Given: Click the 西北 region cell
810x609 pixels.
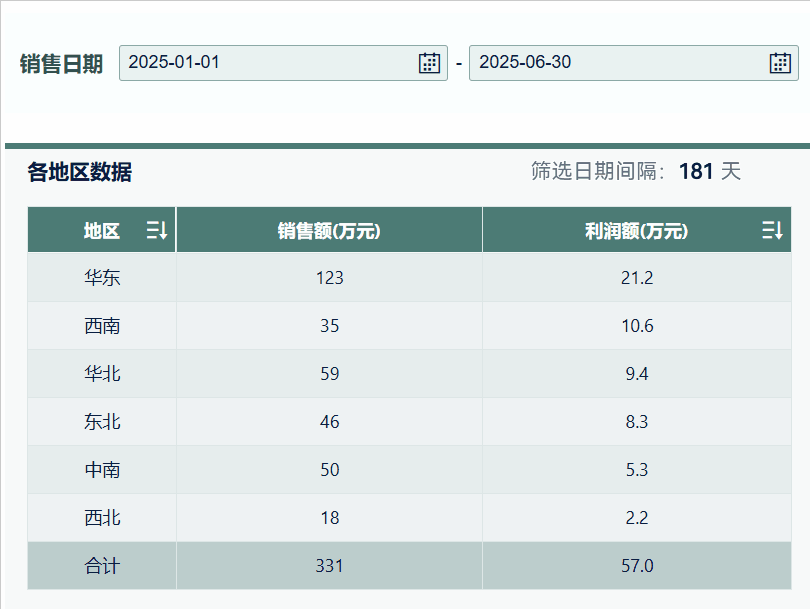Looking at the screenshot, I should [x=102, y=518].
